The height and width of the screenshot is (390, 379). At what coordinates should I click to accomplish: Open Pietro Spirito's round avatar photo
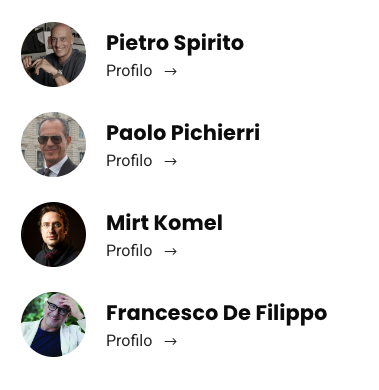click(x=53, y=54)
